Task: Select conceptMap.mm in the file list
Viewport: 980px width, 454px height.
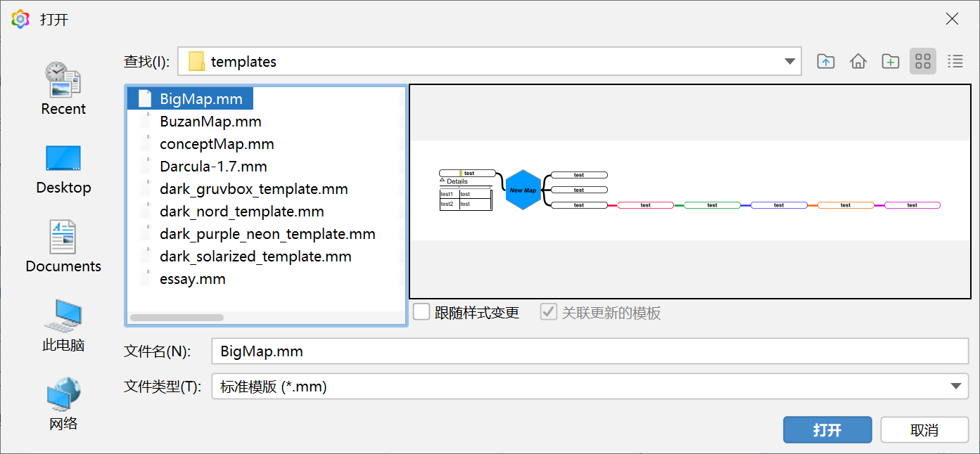Action: tap(217, 144)
